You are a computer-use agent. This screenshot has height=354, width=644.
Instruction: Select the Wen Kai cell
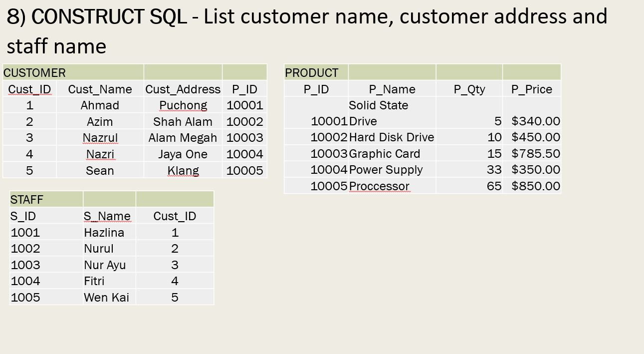[x=107, y=297]
